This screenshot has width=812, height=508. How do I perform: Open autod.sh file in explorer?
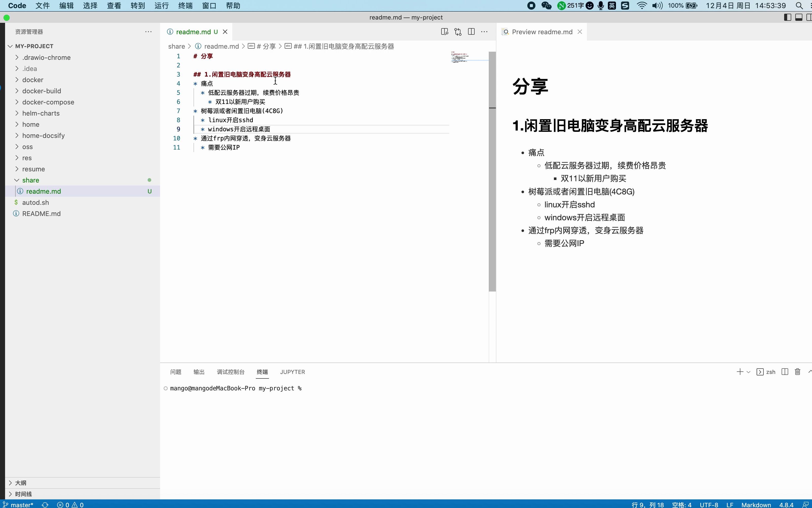point(83,202)
